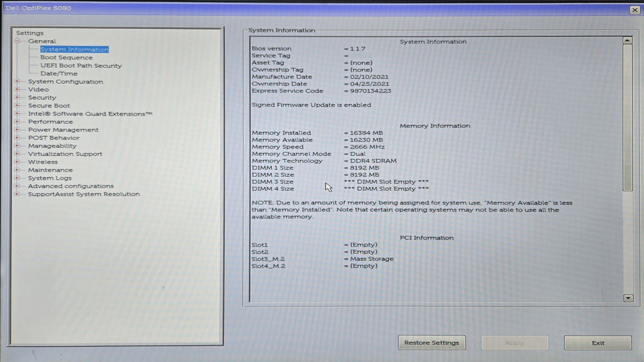
Task: Select the Video category
Action: click(38, 89)
